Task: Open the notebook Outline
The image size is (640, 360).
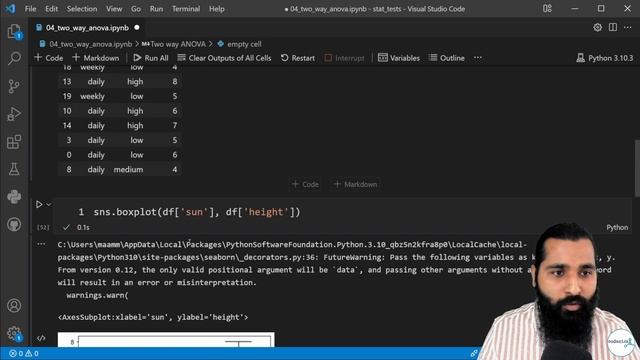Action: (447, 58)
